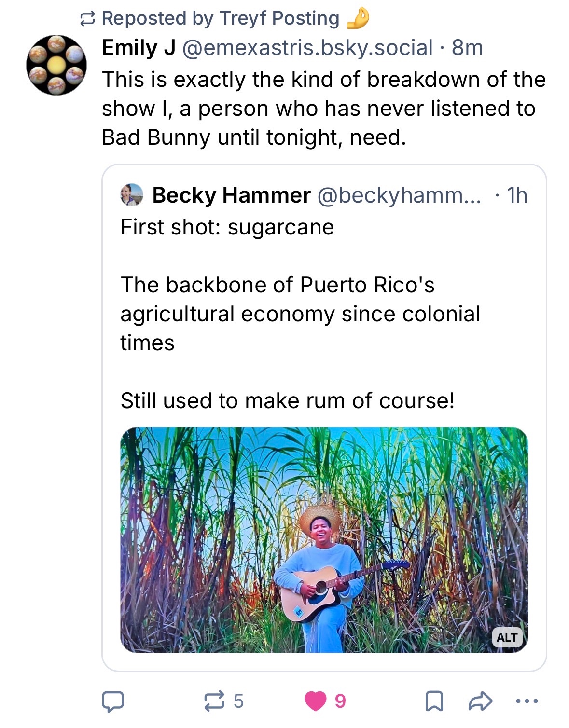Bookmark this post
569x728 pixels.
[x=434, y=701]
